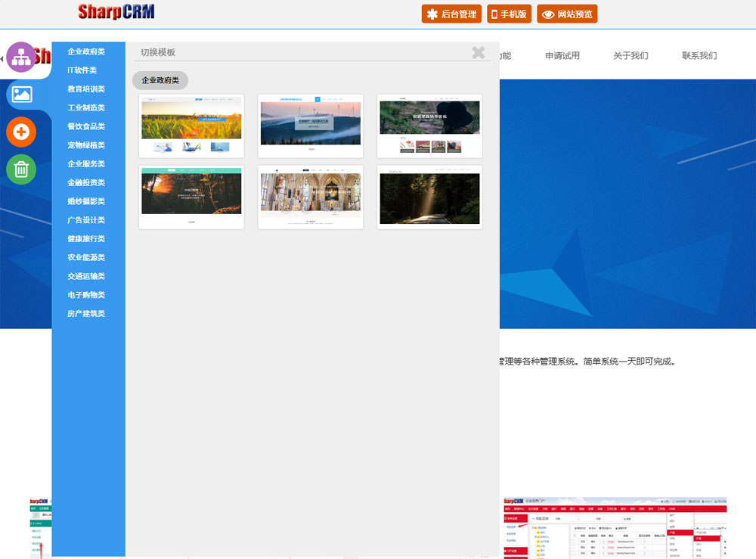Viewport: 756px width, 559px height.
Task: Open the image template switcher icon
Action: click(21, 95)
